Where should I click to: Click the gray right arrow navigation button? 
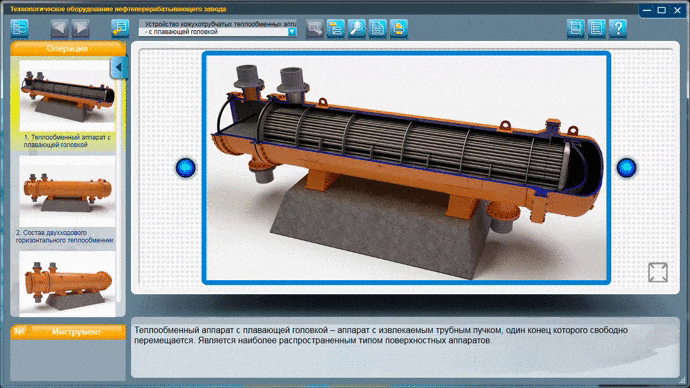coord(81,29)
